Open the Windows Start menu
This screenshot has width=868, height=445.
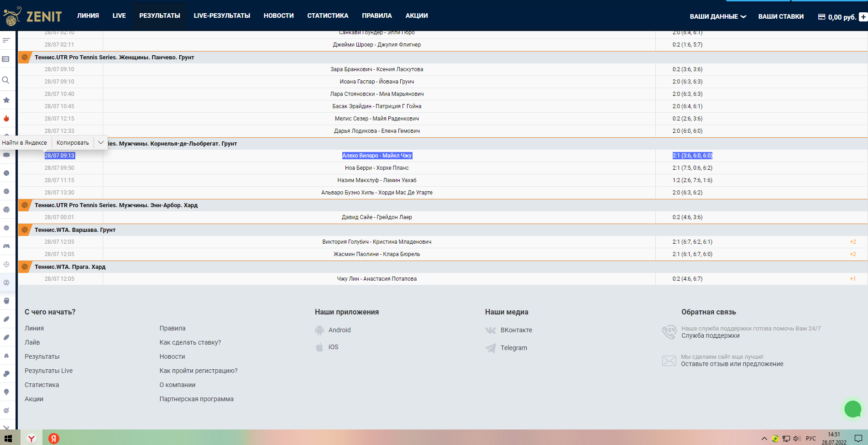(8, 439)
